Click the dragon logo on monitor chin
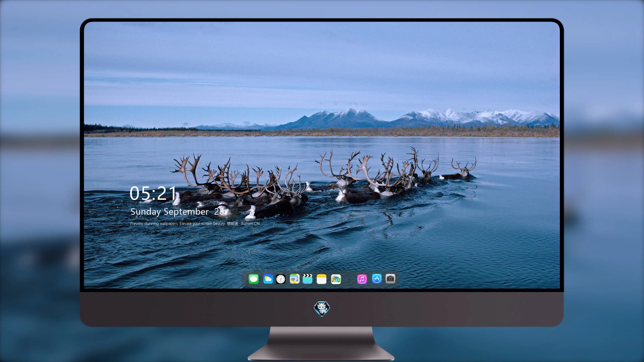 322,309
